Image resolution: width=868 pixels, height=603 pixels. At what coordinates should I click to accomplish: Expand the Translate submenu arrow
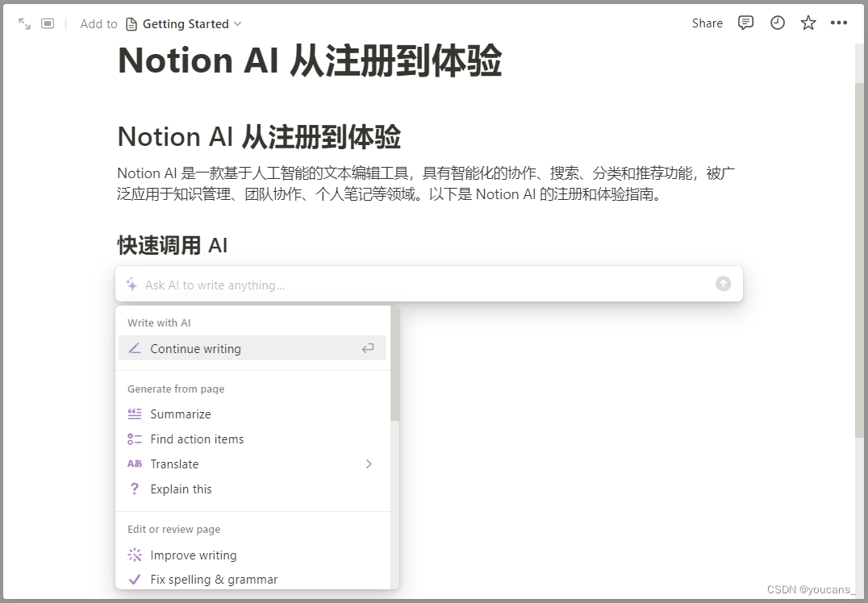(x=369, y=464)
